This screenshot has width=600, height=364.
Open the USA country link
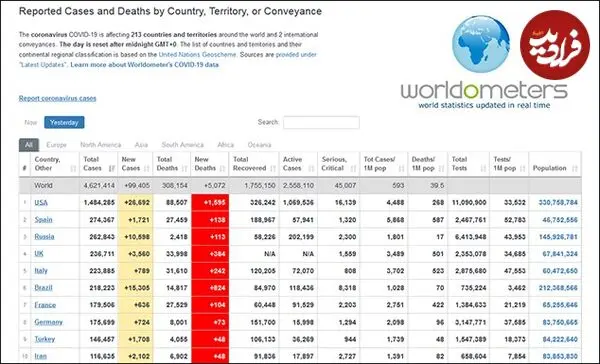click(x=41, y=202)
